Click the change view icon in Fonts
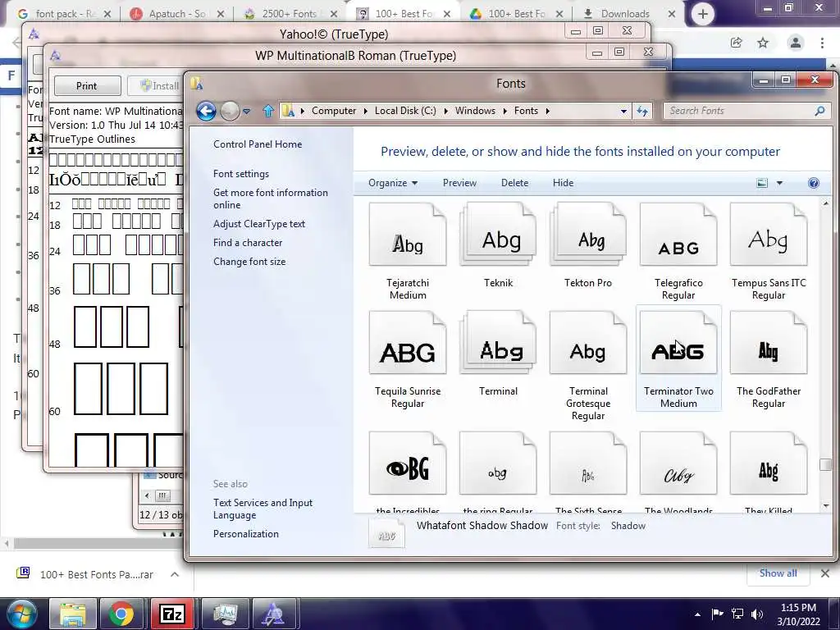The height and width of the screenshot is (630, 840). [x=762, y=183]
